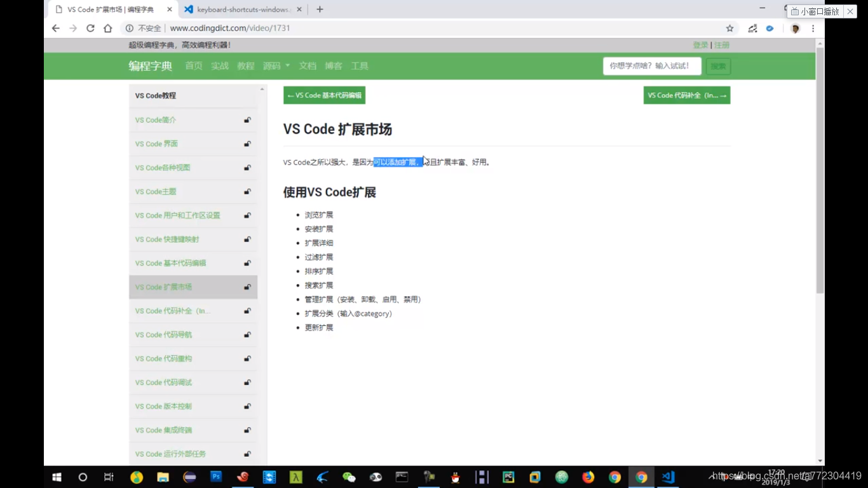
Task: Click the 编程字典 site logo
Action: tap(151, 66)
